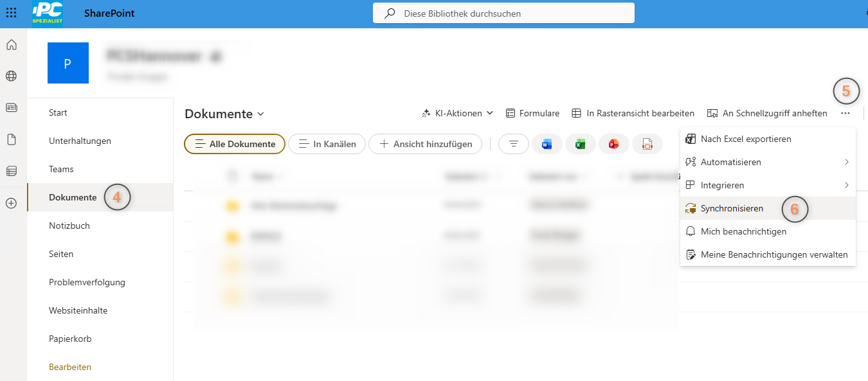This screenshot has width=868, height=381.
Task: Filter by PDF files icon
Action: 647,145
